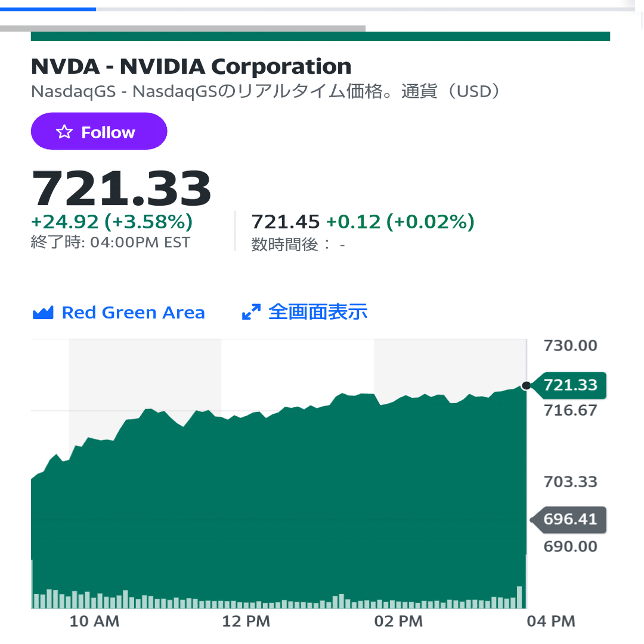Click the large 721.33 closing price

coord(121,188)
